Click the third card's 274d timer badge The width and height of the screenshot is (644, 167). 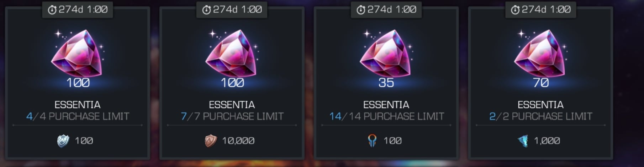click(386, 10)
